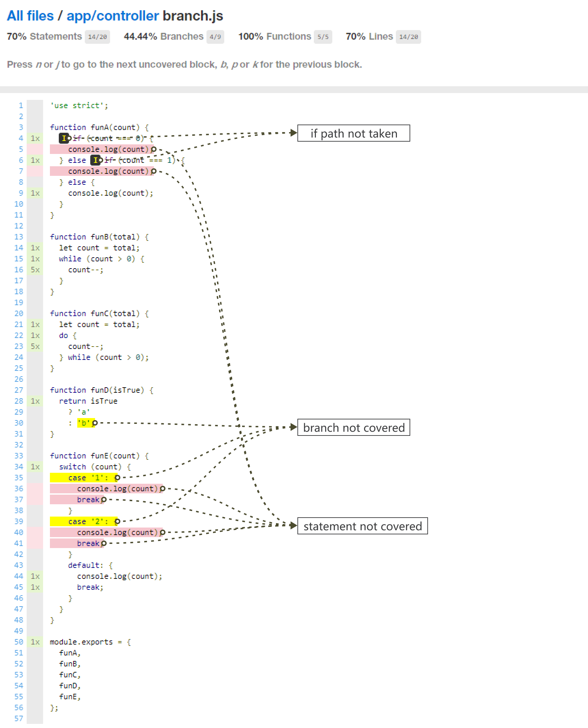
Task: Click the highlighted 'b' branch on line 30
Action: [x=85, y=423]
